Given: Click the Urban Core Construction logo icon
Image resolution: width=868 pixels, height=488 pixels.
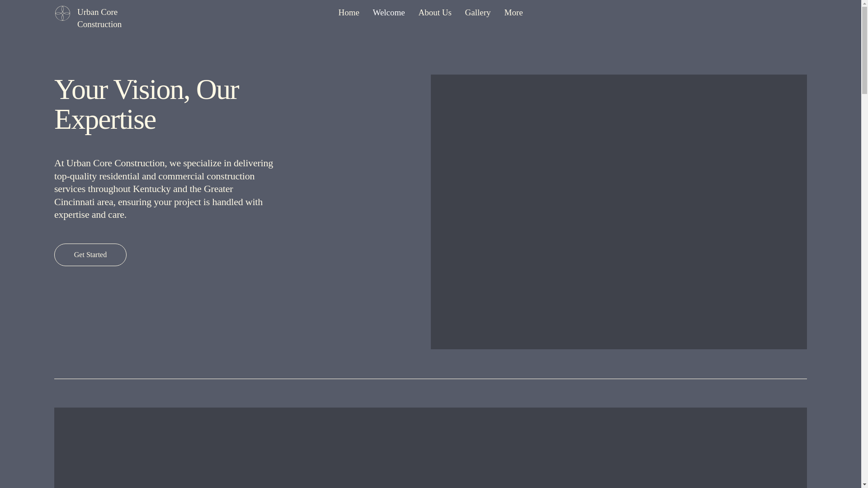Looking at the screenshot, I should (x=62, y=14).
